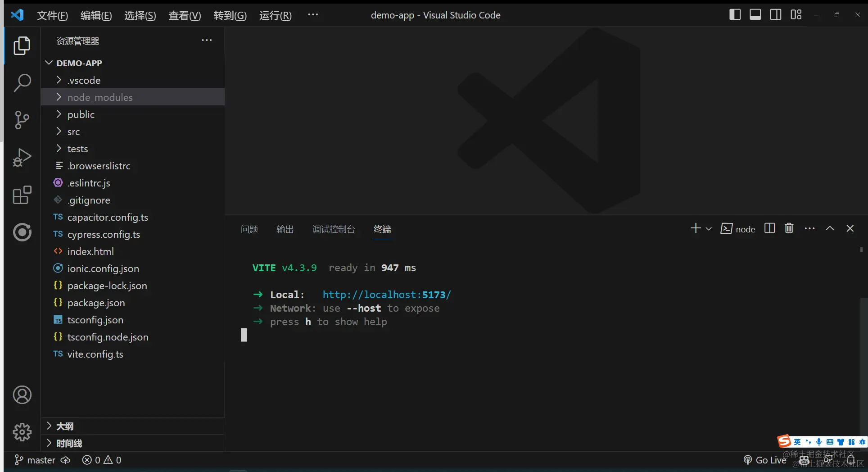Open the Extensions view

point(22,195)
